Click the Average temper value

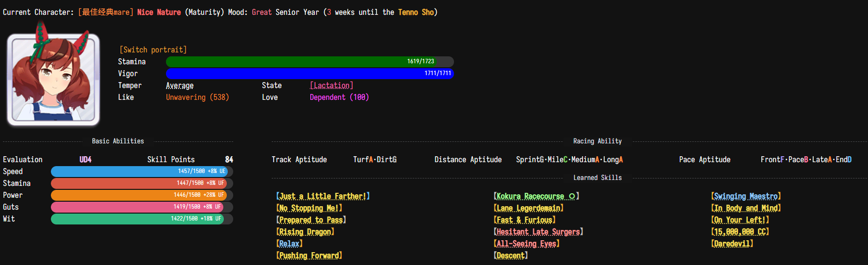[x=180, y=86]
